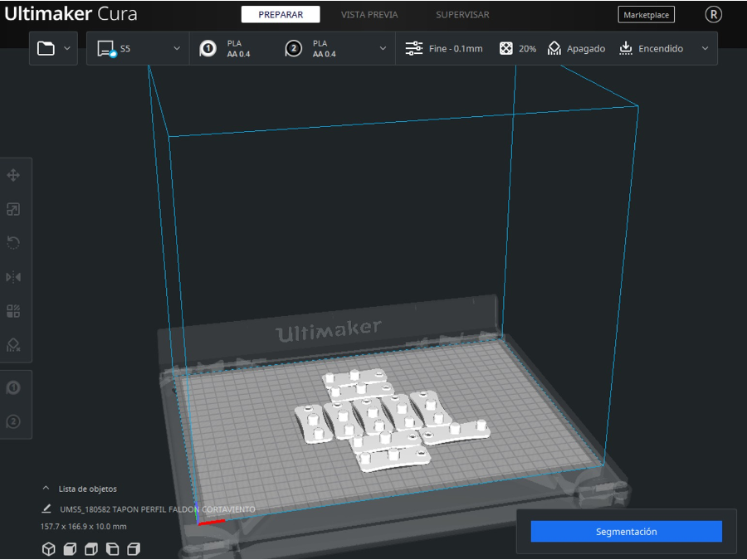Open the file folder icon

pyautogui.click(x=46, y=49)
